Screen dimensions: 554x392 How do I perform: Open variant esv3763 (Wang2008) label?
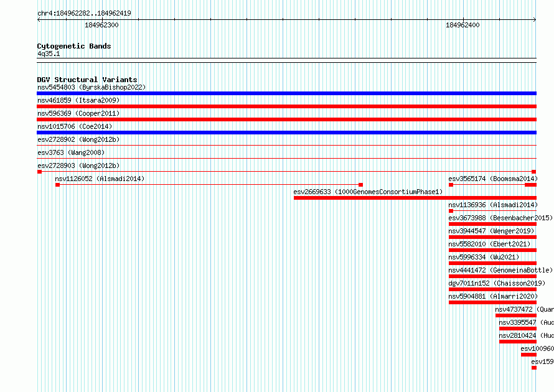[71, 152]
